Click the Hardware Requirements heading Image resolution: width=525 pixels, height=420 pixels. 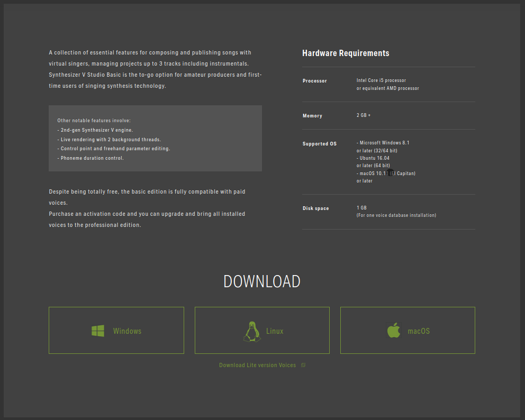coord(346,53)
